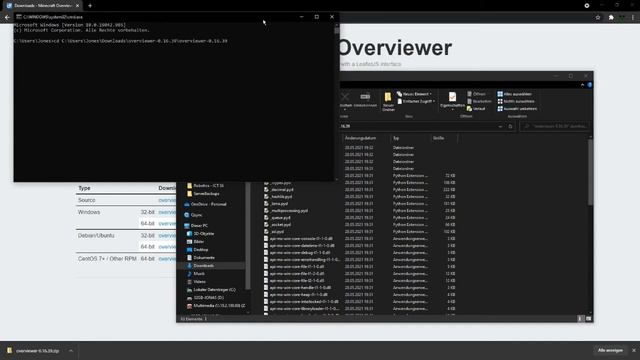Sort by Änderungsdatum column header
The height and width of the screenshot is (360, 640).
click(x=360, y=138)
